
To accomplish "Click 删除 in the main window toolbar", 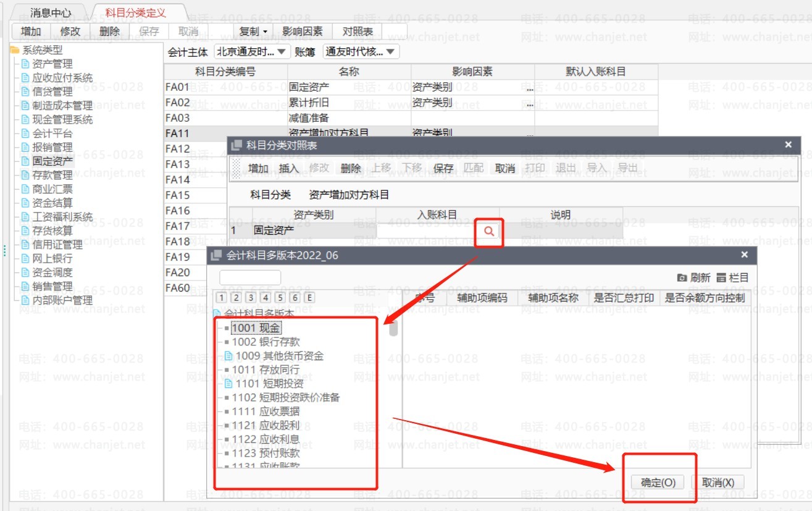I will tap(109, 31).
